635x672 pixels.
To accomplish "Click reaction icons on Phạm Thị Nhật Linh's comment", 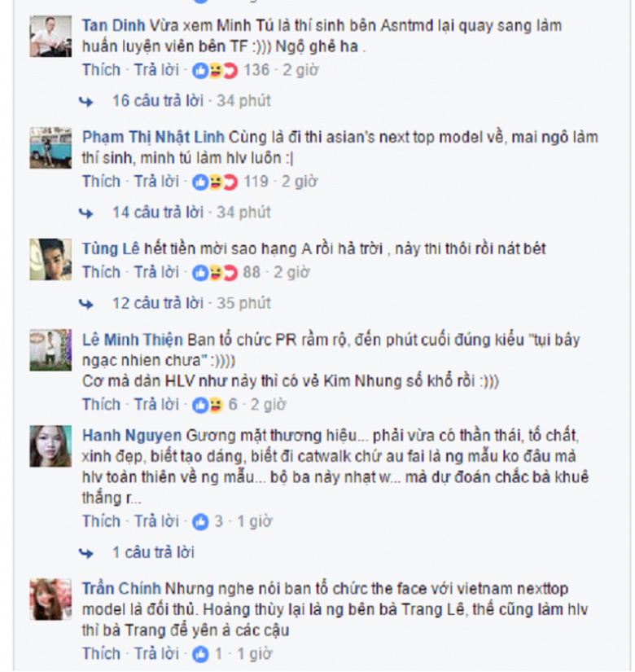I will pos(215,182).
